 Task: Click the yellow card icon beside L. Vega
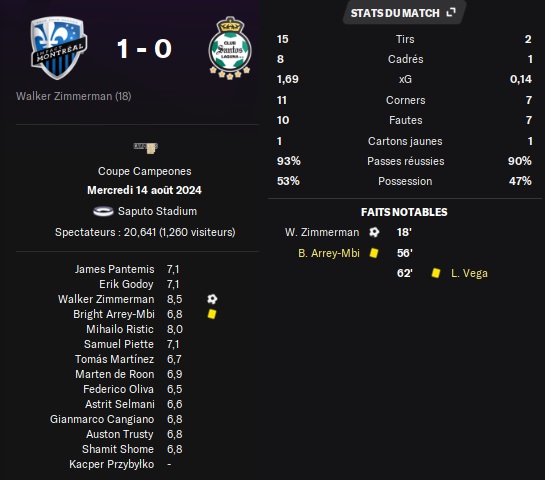pos(436,273)
